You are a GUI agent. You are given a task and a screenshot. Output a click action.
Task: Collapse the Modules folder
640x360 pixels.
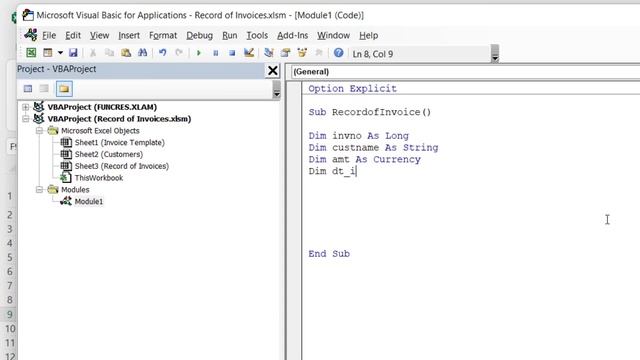click(39, 189)
